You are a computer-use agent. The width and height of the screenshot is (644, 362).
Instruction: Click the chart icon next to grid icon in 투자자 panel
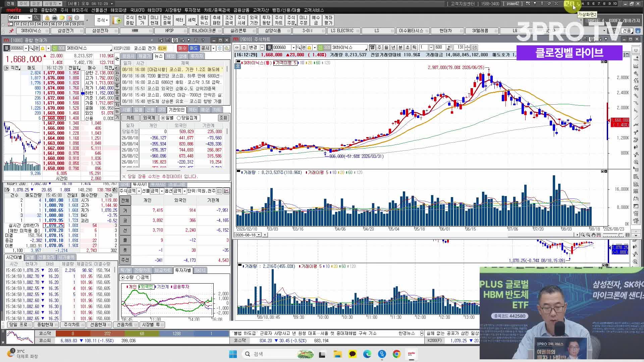coord(226,191)
